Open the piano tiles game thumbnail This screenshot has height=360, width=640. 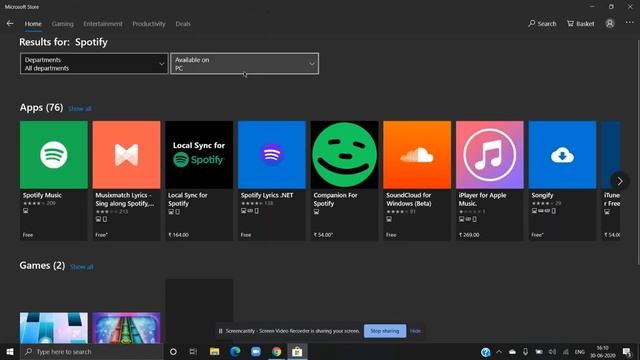53,328
